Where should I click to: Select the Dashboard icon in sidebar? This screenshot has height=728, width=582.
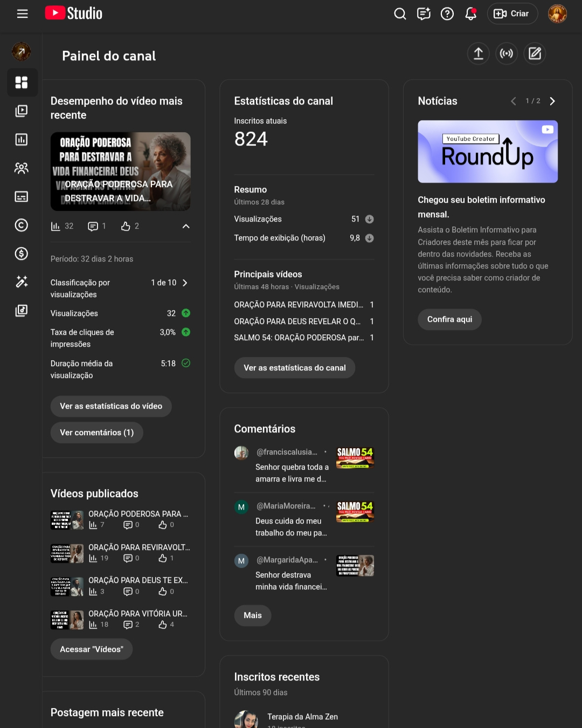[22, 83]
